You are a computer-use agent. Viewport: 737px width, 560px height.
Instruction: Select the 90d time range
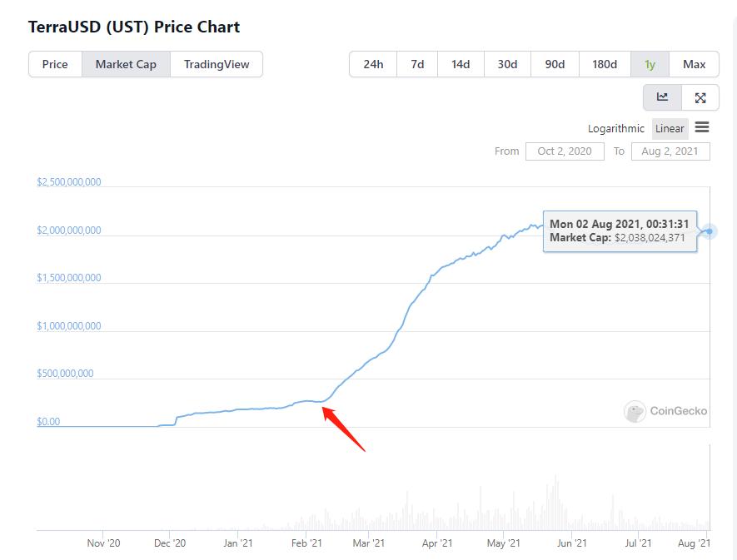coord(555,64)
